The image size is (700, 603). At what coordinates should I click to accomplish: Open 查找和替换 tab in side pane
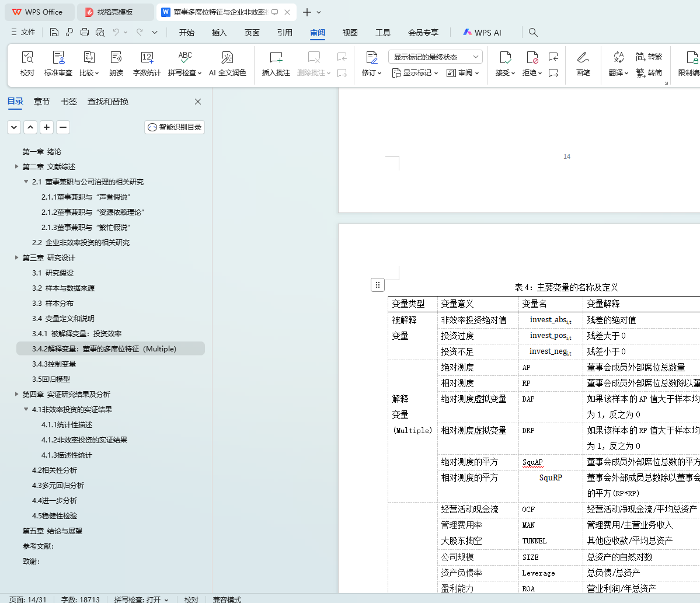(108, 102)
